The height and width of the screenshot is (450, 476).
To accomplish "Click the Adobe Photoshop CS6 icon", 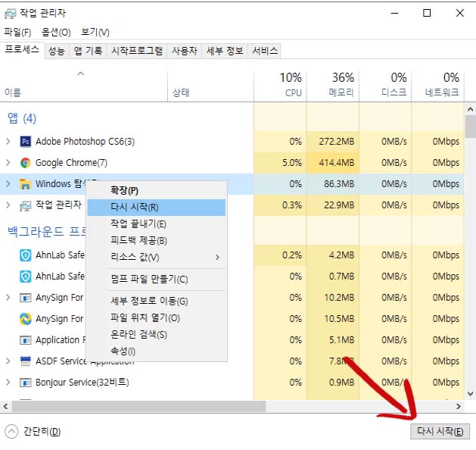I will coord(26,142).
